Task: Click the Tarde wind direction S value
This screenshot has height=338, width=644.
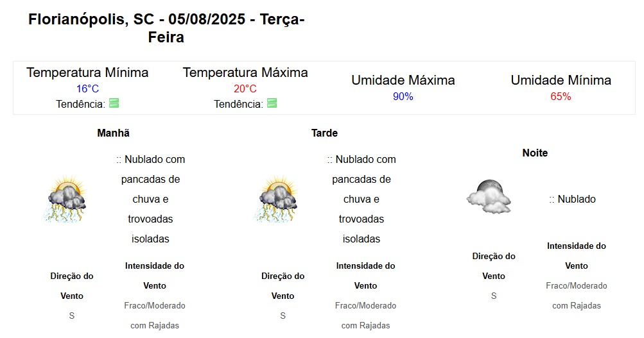Action: pyautogui.click(x=283, y=316)
